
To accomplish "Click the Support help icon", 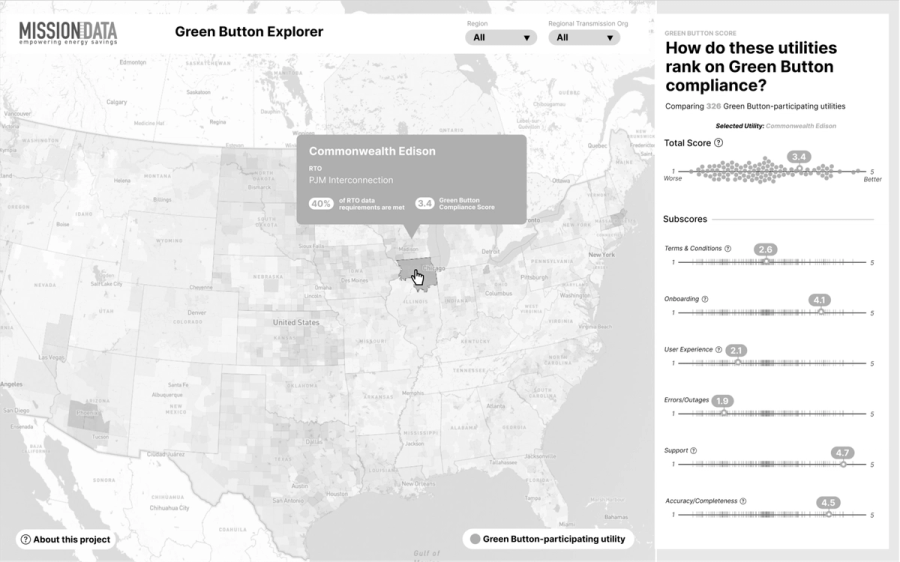I will pos(693,451).
